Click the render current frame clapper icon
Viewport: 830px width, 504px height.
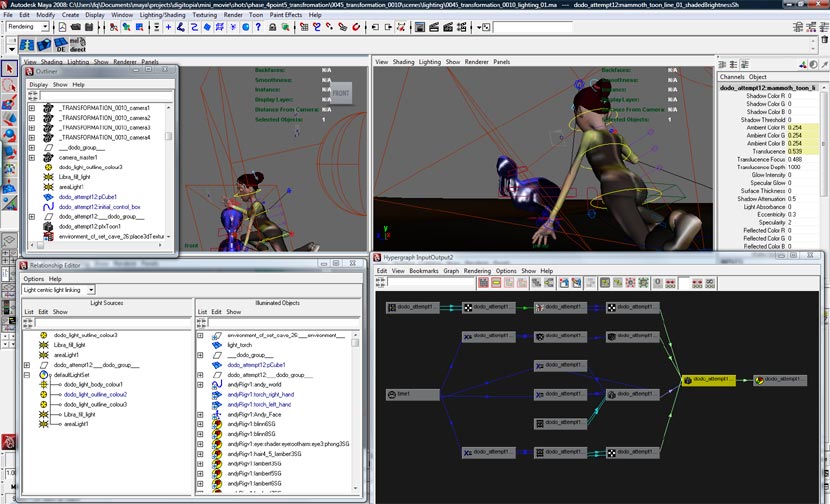tap(434, 27)
